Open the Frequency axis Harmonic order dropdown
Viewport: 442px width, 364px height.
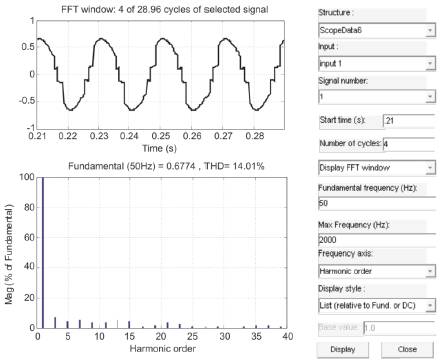click(x=377, y=271)
